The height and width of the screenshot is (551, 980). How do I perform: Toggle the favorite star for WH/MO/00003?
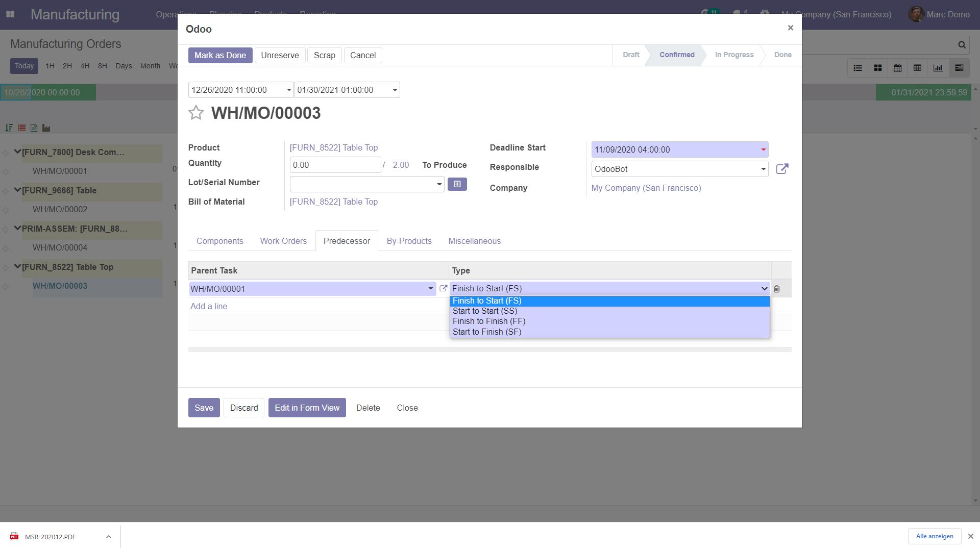196,113
